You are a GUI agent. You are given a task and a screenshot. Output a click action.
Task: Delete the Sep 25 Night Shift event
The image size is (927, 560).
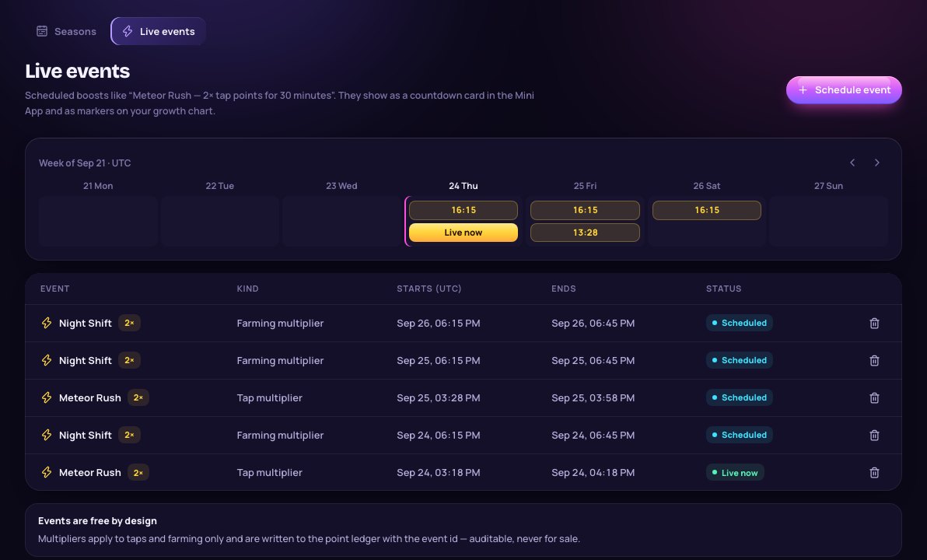click(874, 360)
